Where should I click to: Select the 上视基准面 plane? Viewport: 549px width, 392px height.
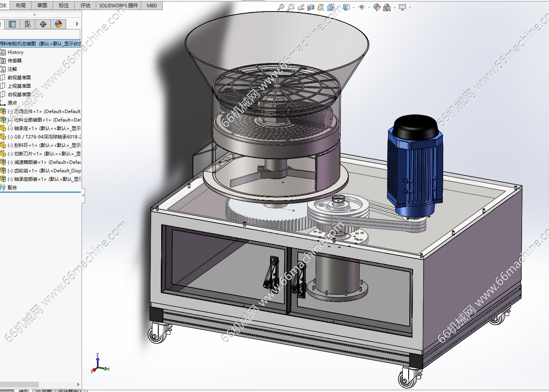click(x=19, y=86)
